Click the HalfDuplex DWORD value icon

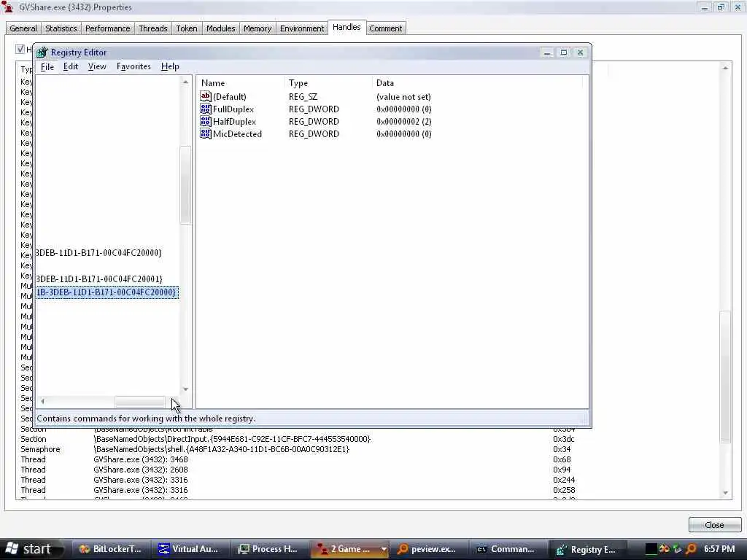pos(205,122)
